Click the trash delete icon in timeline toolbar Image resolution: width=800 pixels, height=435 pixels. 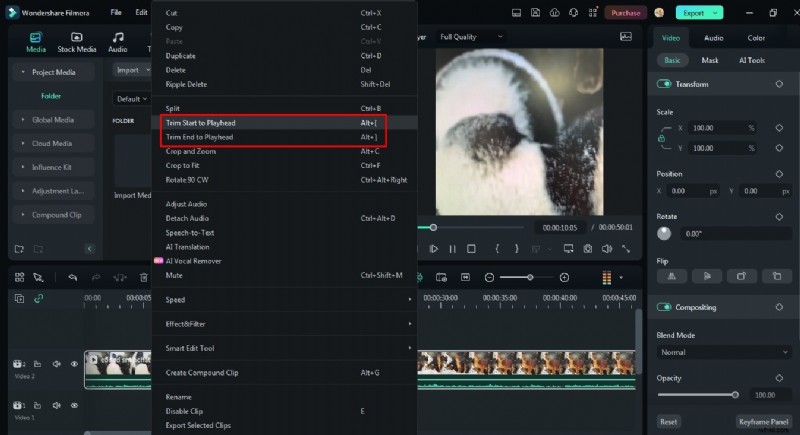[x=144, y=277]
